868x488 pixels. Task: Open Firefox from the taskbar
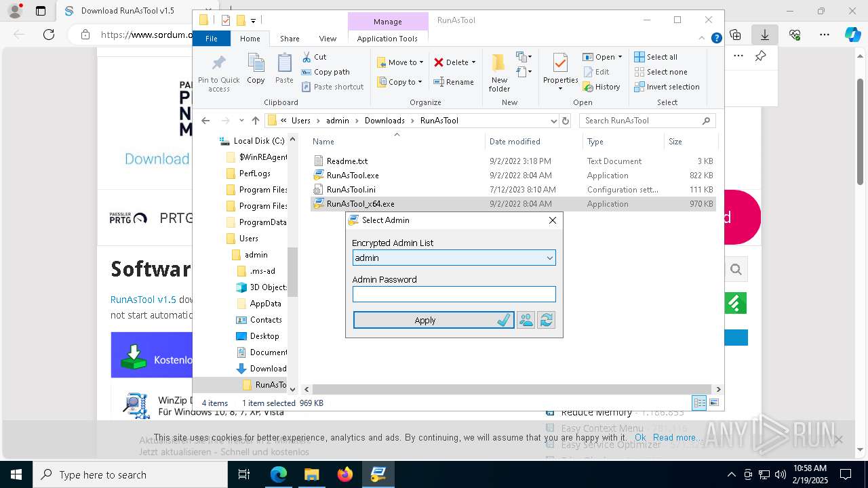pyautogui.click(x=344, y=474)
